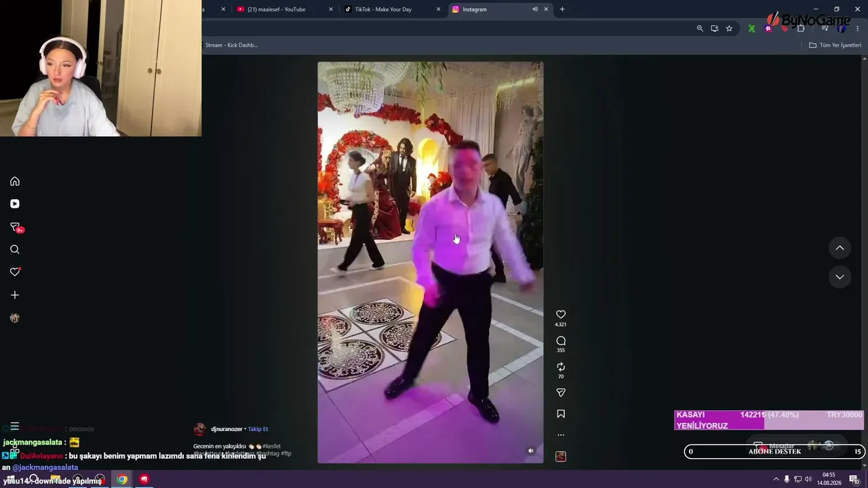Click the install app icon in the address bar
The width and height of the screenshot is (868, 488).
point(715,28)
